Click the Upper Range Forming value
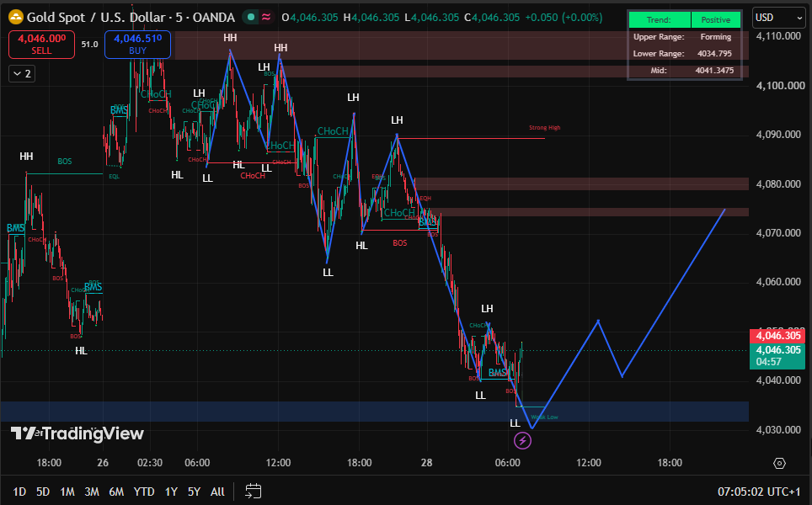 pyautogui.click(x=716, y=37)
